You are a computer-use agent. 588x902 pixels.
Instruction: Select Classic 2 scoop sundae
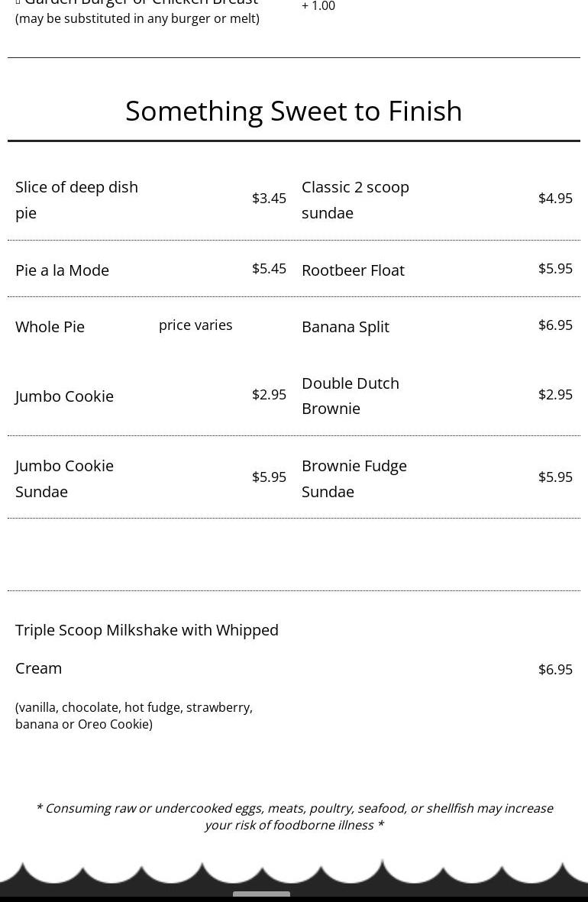[x=355, y=199]
